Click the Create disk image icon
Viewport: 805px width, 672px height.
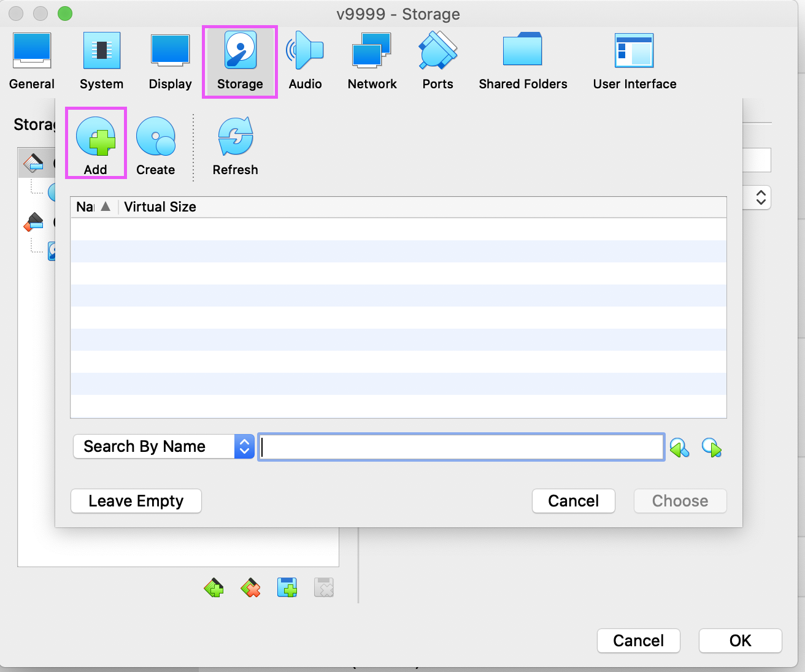click(155, 143)
